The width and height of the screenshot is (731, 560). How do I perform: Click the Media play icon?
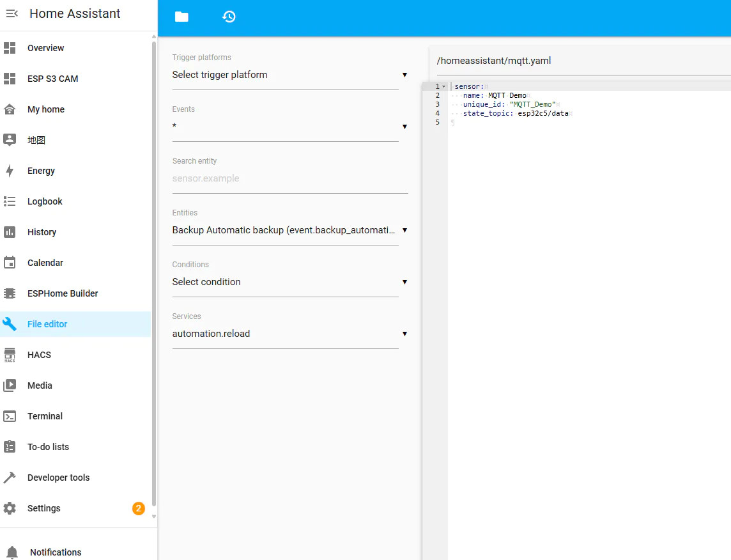(x=10, y=385)
